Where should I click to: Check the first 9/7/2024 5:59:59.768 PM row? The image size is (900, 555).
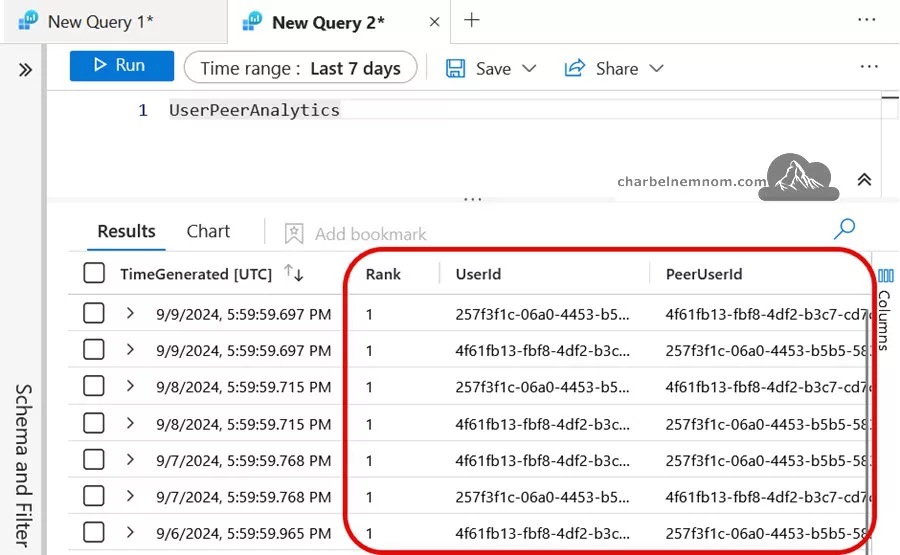click(94, 460)
